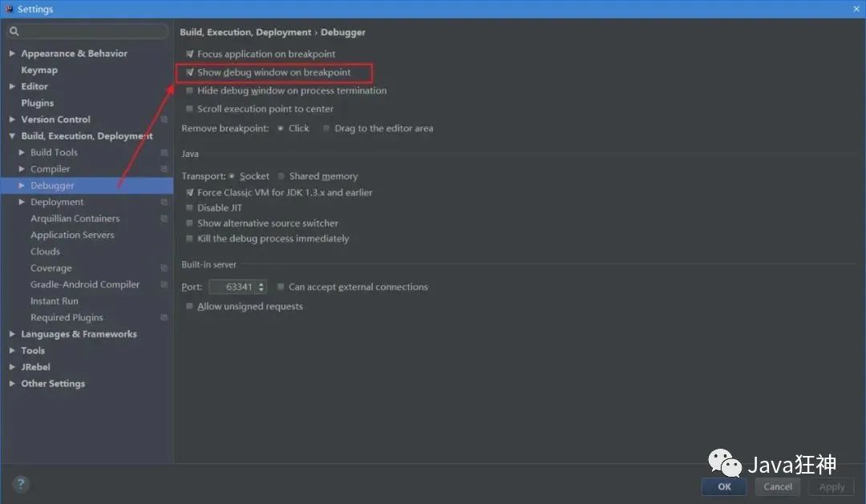Screen dimensions: 866x504
Task: Select Clouds settings entry
Action: click(x=45, y=252)
